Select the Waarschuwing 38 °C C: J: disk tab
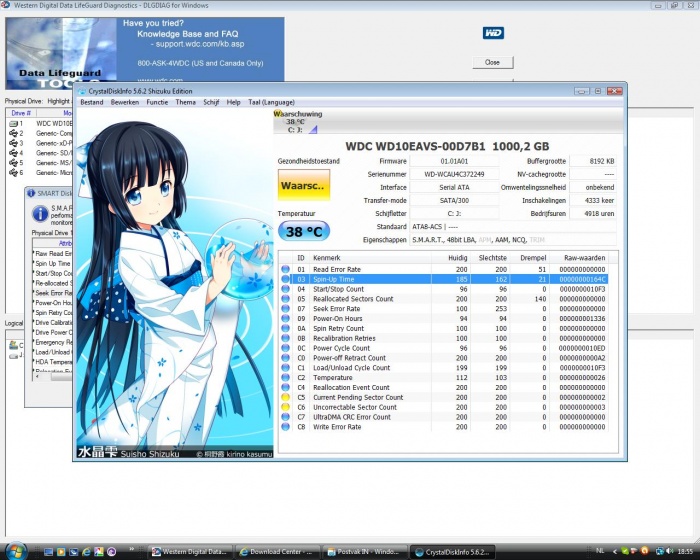 (297, 121)
